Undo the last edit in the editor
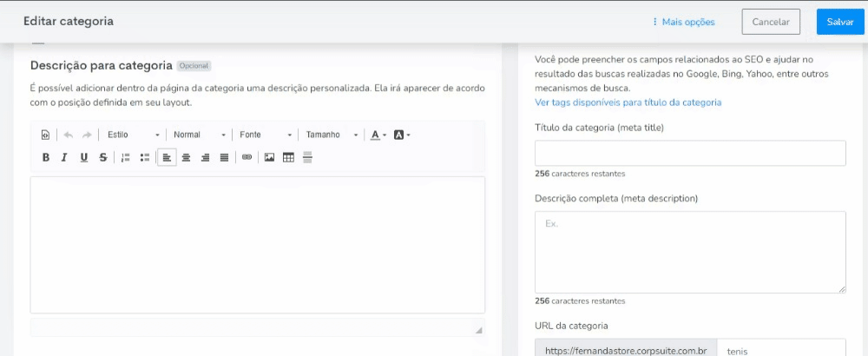This screenshot has height=356, width=868. click(68, 135)
